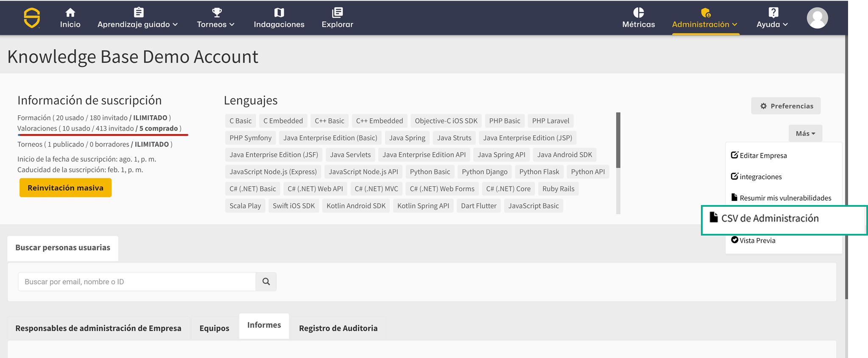The width and height of the screenshot is (868, 358).
Task: Switch to Responsables de administración de Empresa tab
Action: (98, 328)
